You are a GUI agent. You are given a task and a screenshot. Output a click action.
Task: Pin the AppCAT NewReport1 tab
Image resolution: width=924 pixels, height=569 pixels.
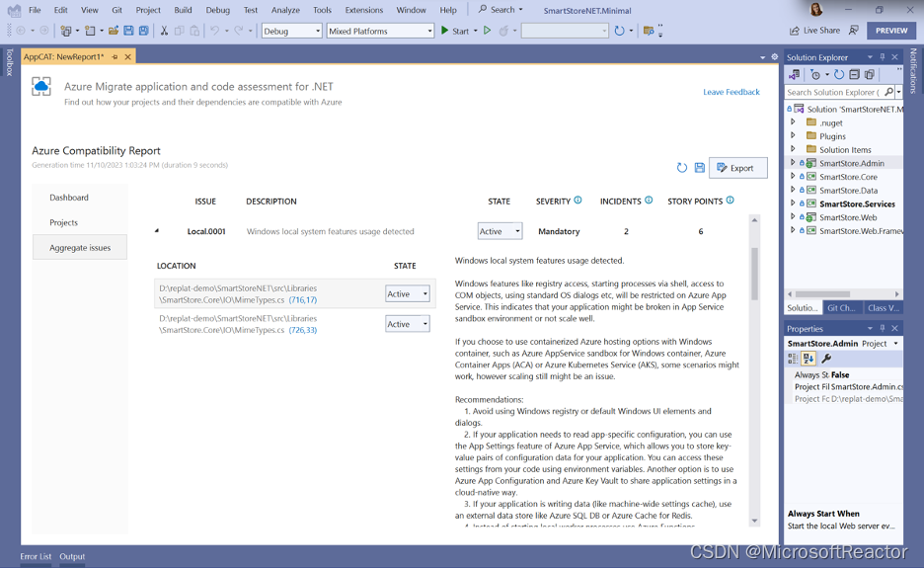pos(115,57)
